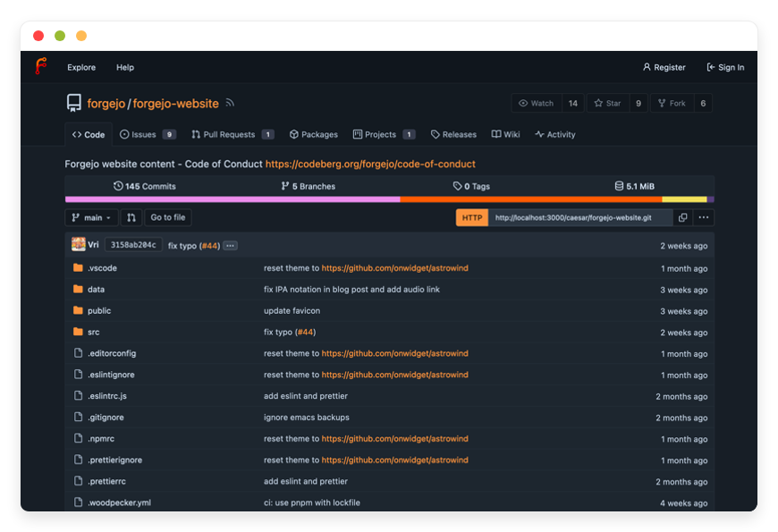Open the Wiki tab

click(505, 134)
